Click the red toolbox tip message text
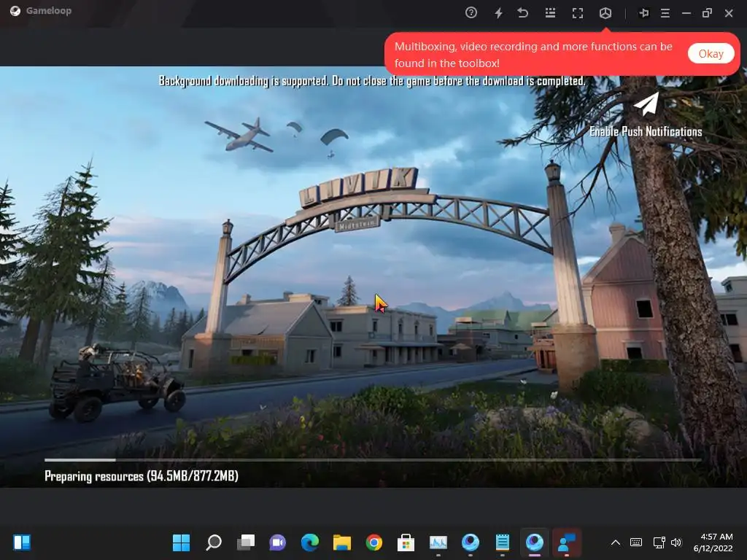This screenshot has width=747, height=560. [x=533, y=55]
